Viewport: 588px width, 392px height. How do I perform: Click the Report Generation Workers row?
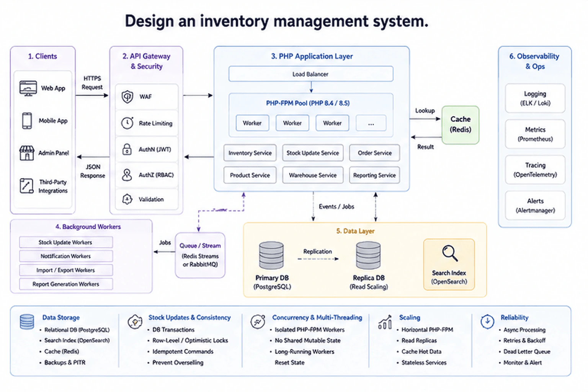pos(66,284)
